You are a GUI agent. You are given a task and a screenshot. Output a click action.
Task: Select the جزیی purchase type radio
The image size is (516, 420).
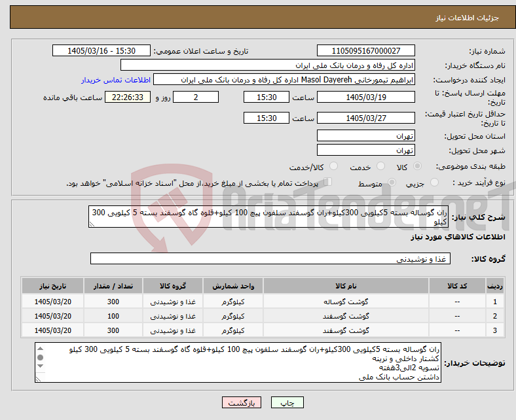[434, 183]
